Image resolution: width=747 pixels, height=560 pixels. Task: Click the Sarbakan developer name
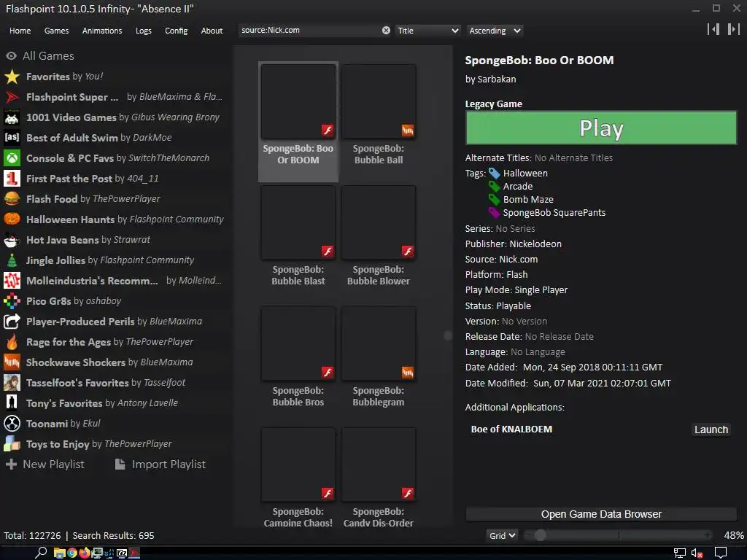click(496, 79)
